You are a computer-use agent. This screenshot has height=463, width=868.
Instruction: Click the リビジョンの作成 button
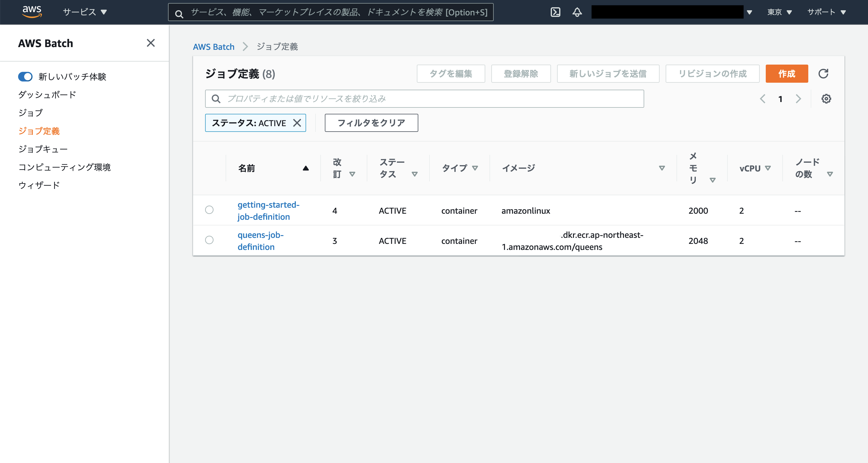712,74
